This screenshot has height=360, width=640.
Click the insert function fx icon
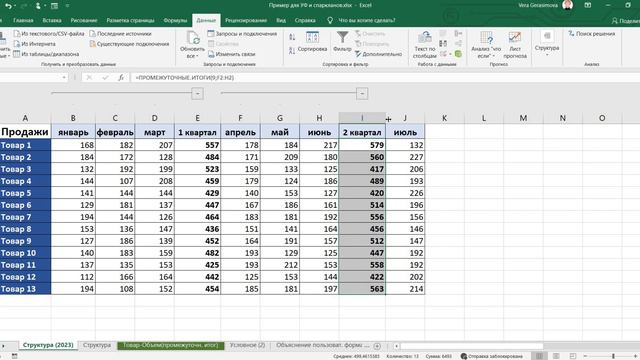click(x=121, y=78)
